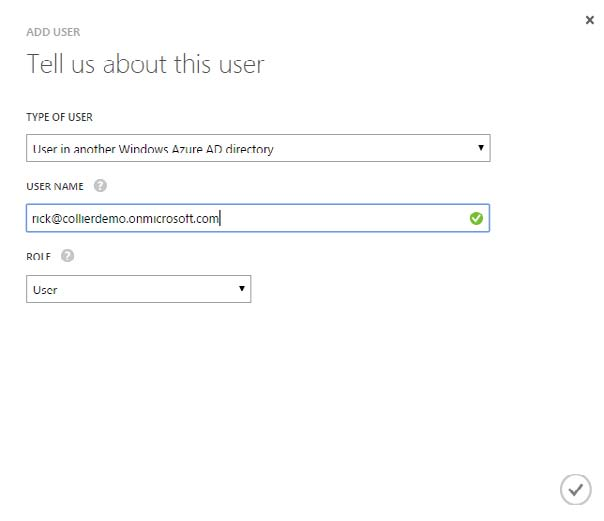Click the green validation checkmark icon
Image resolution: width=604 pixels, height=521 pixels.
pyautogui.click(x=476, y=218)
